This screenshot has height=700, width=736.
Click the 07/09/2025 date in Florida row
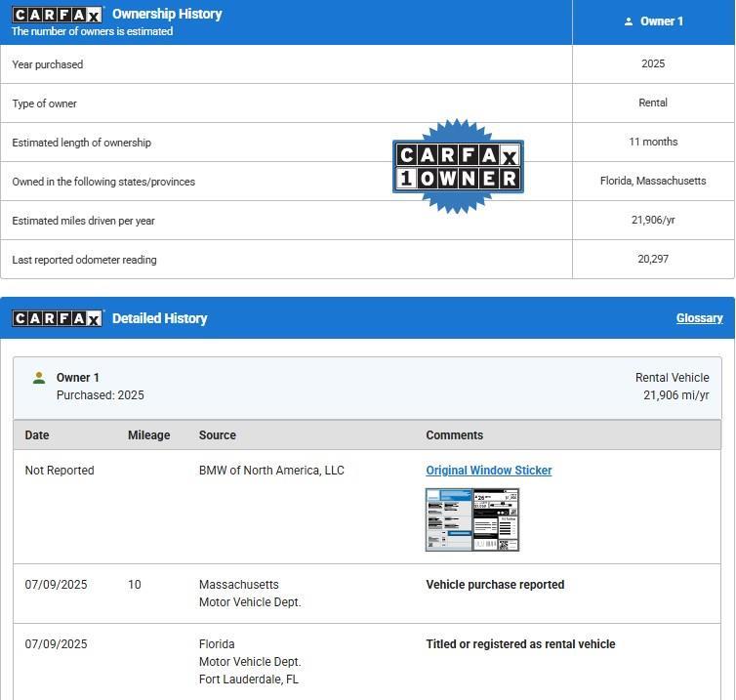pyautogui.click(x=56, y=644)
